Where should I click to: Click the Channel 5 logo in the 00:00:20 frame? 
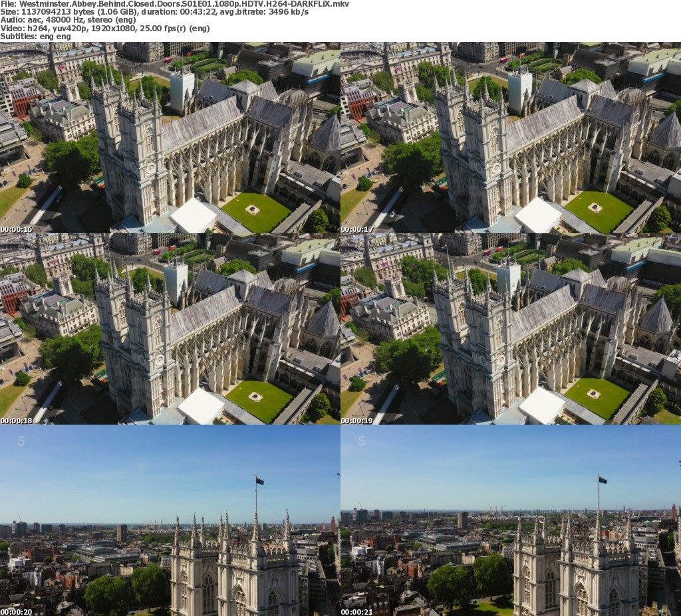tap(21, 441)
